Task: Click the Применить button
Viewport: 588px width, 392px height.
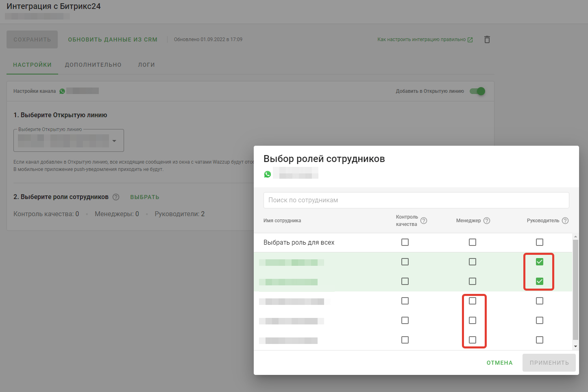Action: coord(549,363)
